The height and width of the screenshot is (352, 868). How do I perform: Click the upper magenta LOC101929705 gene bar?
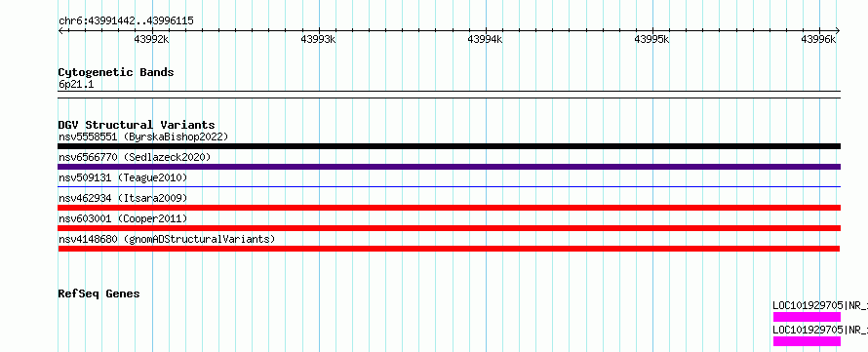point(807,317)
